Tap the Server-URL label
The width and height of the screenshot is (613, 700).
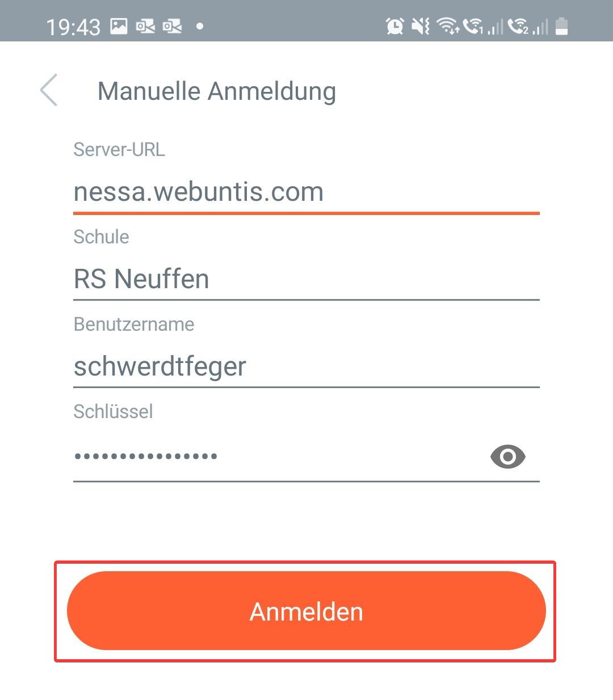coord(119,150)
